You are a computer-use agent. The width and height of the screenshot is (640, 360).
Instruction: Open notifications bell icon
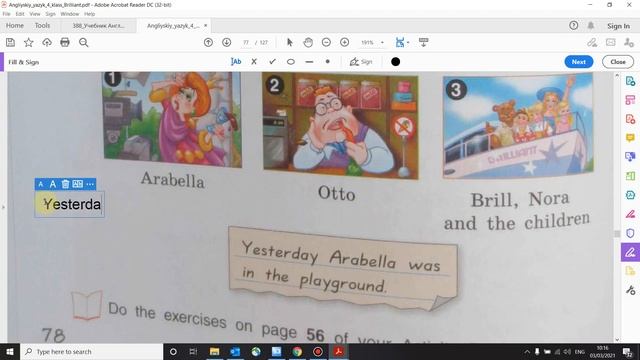coord(591,25)
